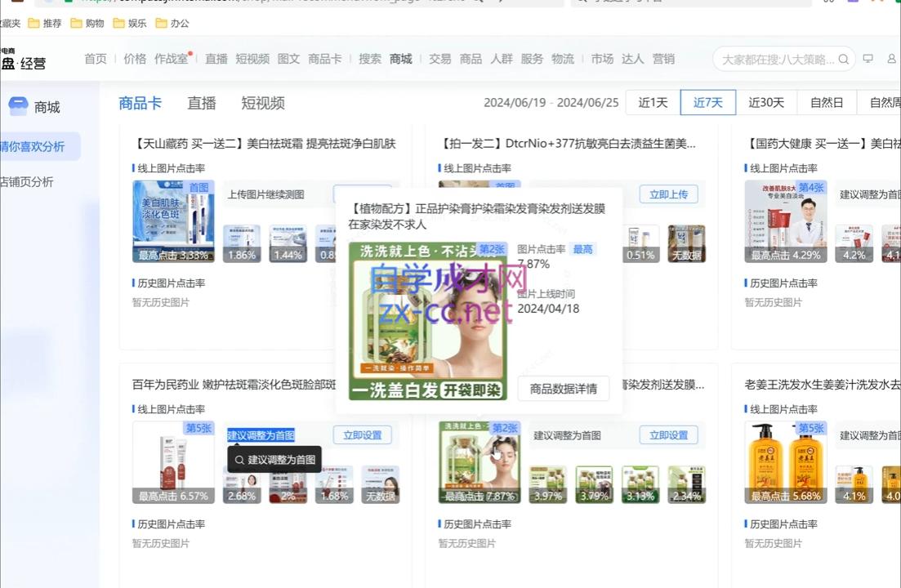This screenshot has height=588, width=901.
Task: Click 立即设置 for 百年为民药业 product
Action: (x=363, y=434)
